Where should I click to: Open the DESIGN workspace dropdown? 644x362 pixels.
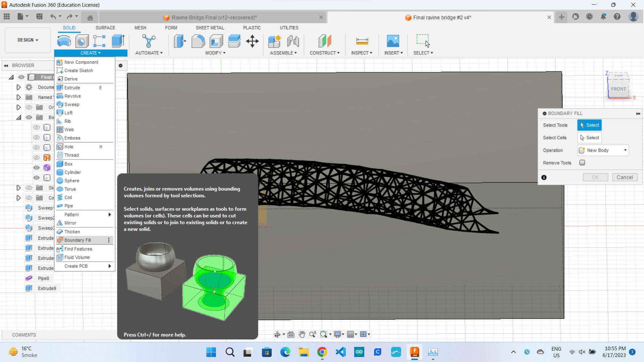[28, 40]
